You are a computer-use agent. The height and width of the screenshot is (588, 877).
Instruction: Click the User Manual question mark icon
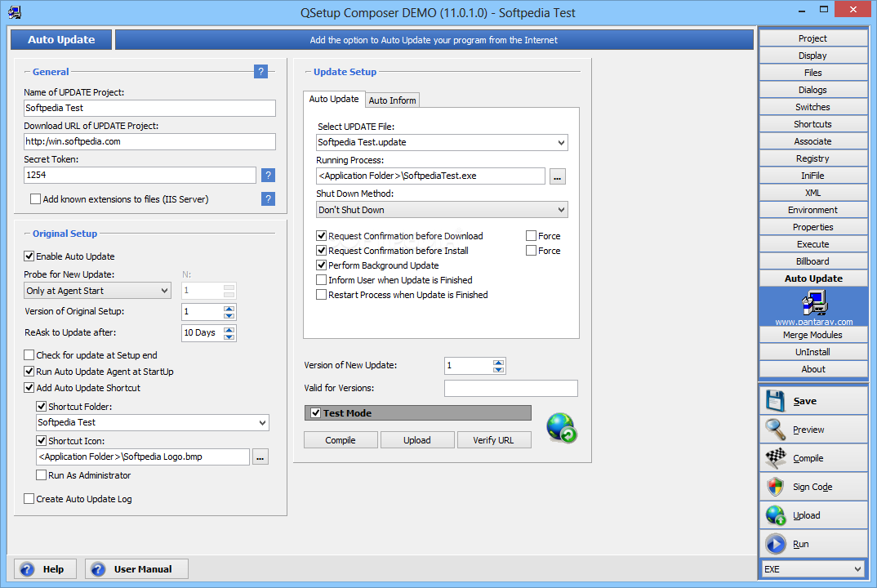98,569
